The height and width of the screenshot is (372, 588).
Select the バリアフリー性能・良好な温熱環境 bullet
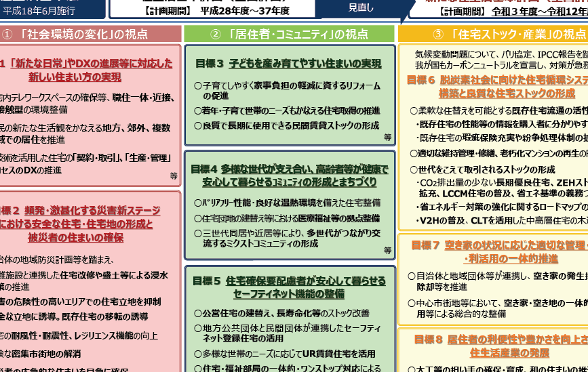287,203
